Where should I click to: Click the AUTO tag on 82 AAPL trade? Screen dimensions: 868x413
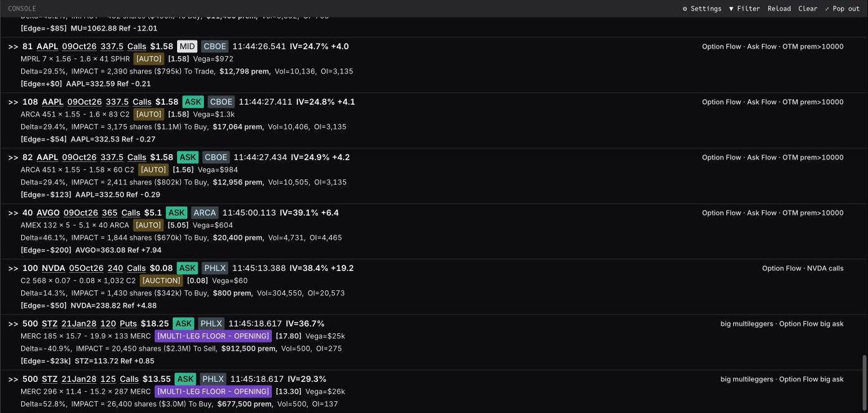[x=153, y=170]
